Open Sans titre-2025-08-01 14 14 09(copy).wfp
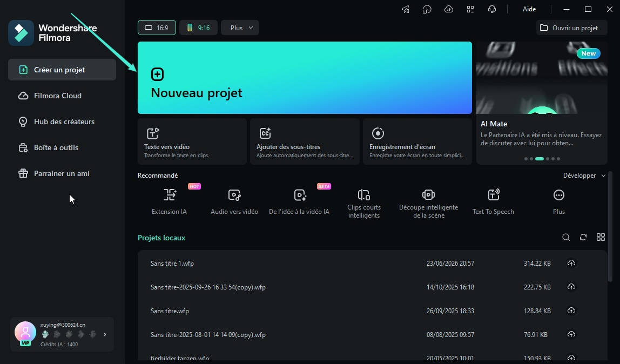The width and height of the screenshot is (620, 364). tap(208, 335)
